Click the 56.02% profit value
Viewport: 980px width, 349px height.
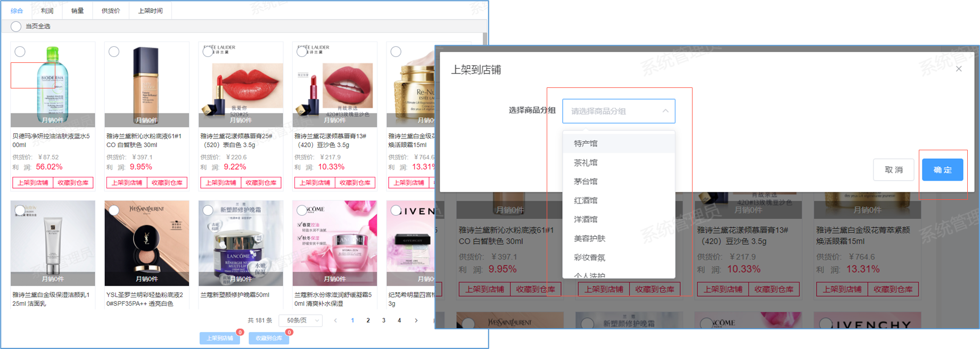coord(49,167)
